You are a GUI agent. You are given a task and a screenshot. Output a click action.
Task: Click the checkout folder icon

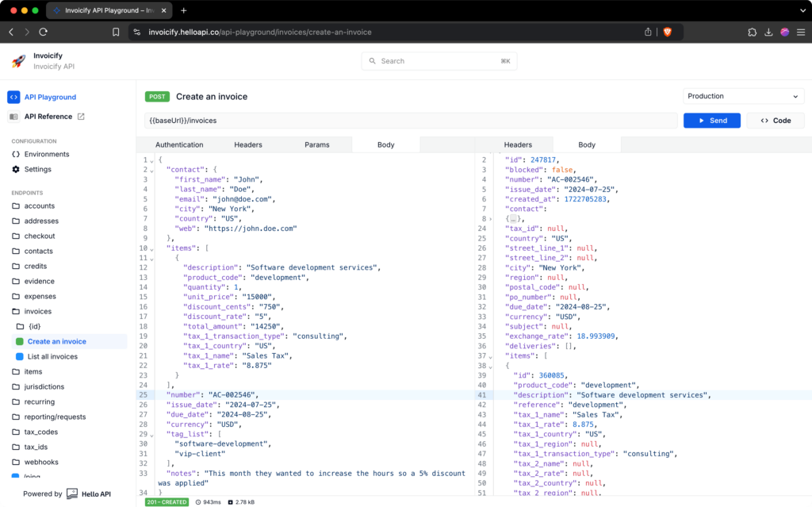point(16,236)
